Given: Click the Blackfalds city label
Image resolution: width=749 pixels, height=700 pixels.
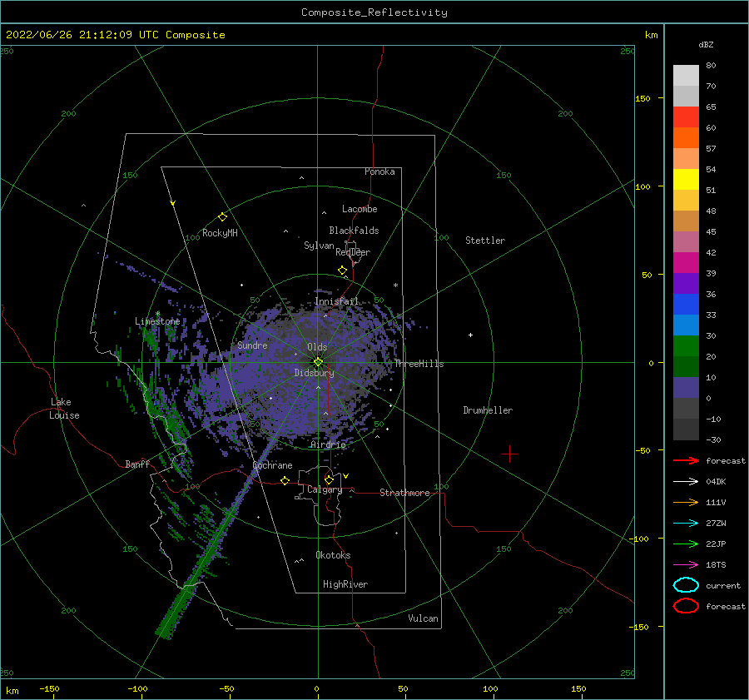Looking at the screenshot, I should coord(354,231).
